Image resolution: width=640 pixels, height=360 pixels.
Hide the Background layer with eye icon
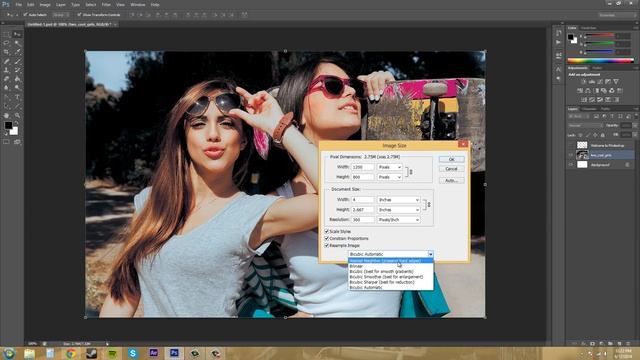(x=571, y=164)
